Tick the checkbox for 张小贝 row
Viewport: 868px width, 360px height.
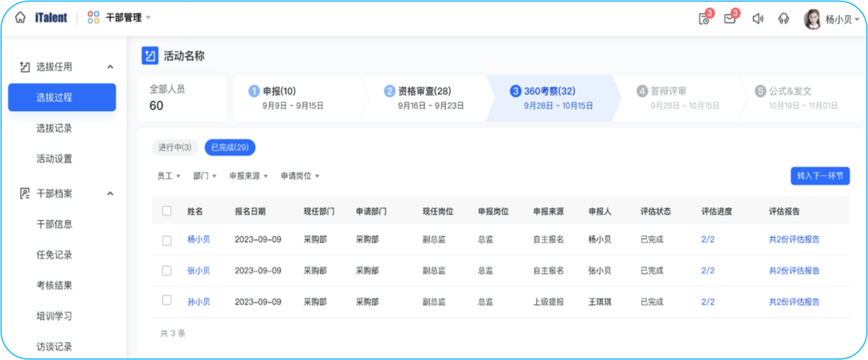click(167, 271)
